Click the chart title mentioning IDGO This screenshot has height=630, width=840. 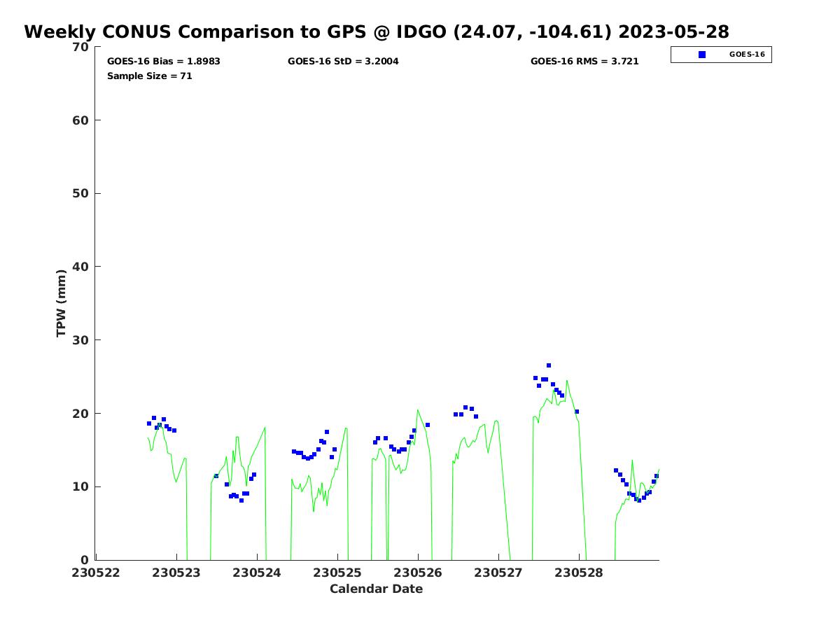tap(377, 32)
